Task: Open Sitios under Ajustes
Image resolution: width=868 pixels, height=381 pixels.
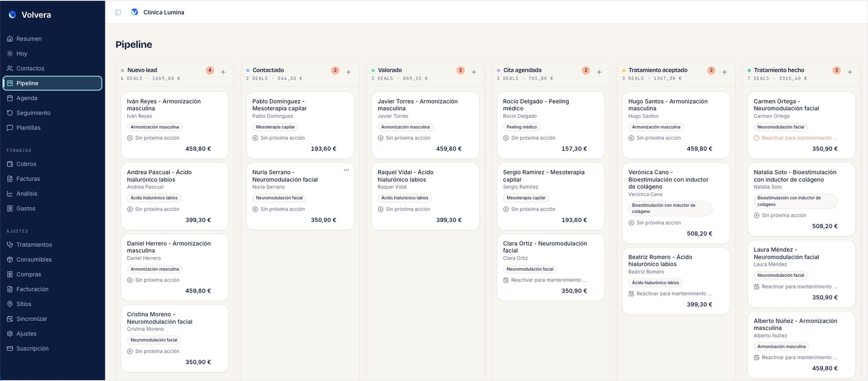Action: [x=52, y=304]
